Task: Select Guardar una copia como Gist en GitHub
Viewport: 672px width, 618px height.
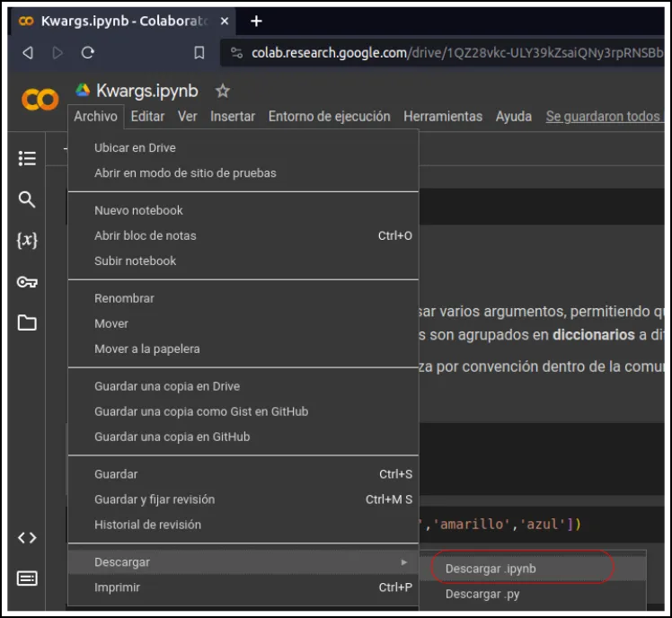Action: [x=243, y=411]
